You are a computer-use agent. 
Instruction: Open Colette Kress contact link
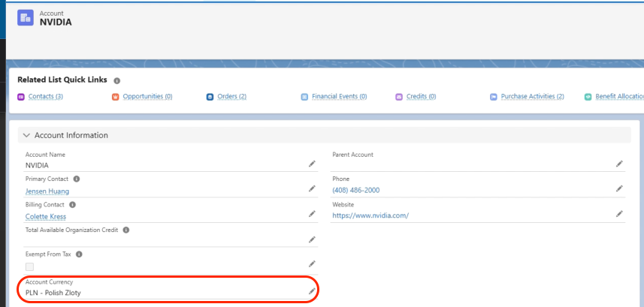[46, 216]
